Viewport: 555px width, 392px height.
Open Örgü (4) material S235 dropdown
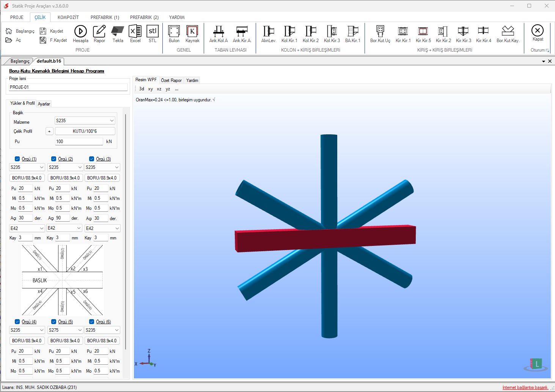coord(27,330)
